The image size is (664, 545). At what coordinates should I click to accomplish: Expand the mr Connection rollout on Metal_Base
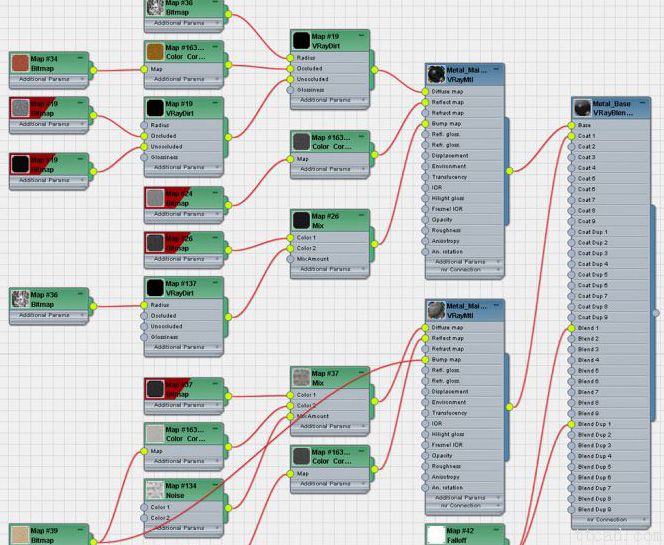610,520
